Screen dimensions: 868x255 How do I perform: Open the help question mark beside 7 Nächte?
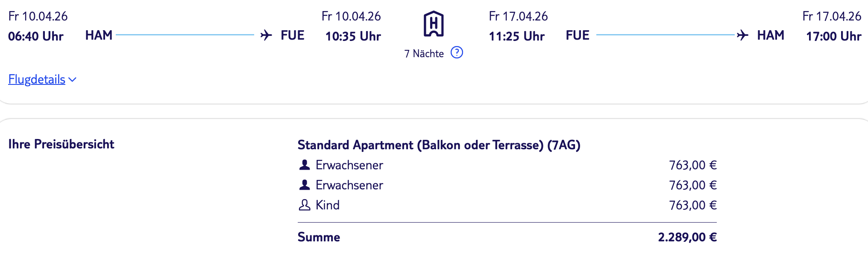pyautogui.click(x=457, y=52)
